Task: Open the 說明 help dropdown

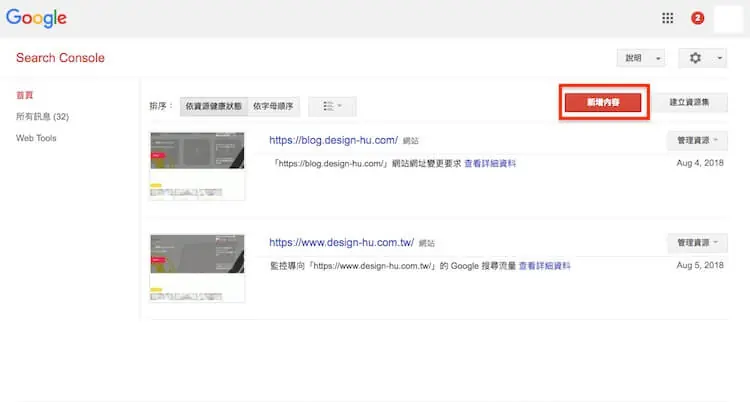Action: point(640,58)
